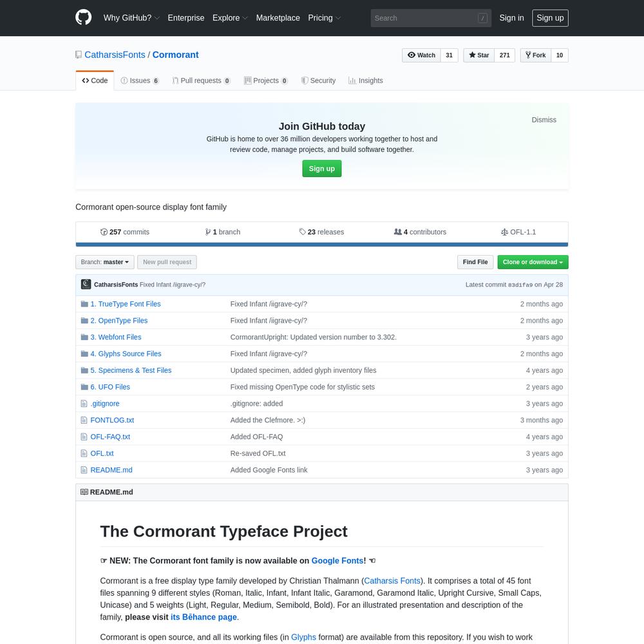Click the tag icon beside 23 releases

click(302, 232)
